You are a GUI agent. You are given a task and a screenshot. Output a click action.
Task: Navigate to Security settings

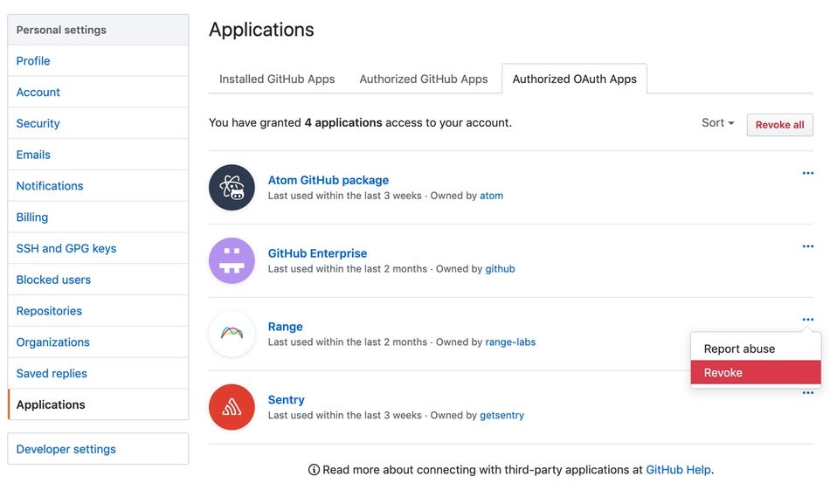point(38,123)
